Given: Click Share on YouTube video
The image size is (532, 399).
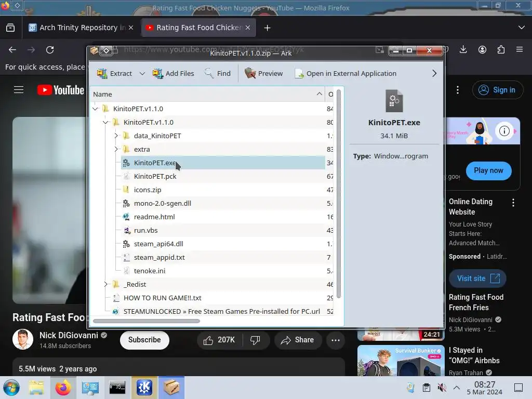Looking at the screenshot, I should pyautogui.click(x=297, y=340).
